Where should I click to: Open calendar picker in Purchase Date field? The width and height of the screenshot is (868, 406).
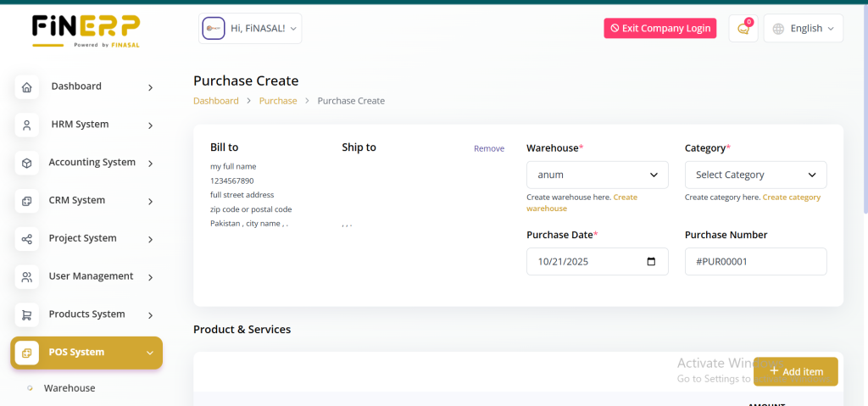pos(651,262)
